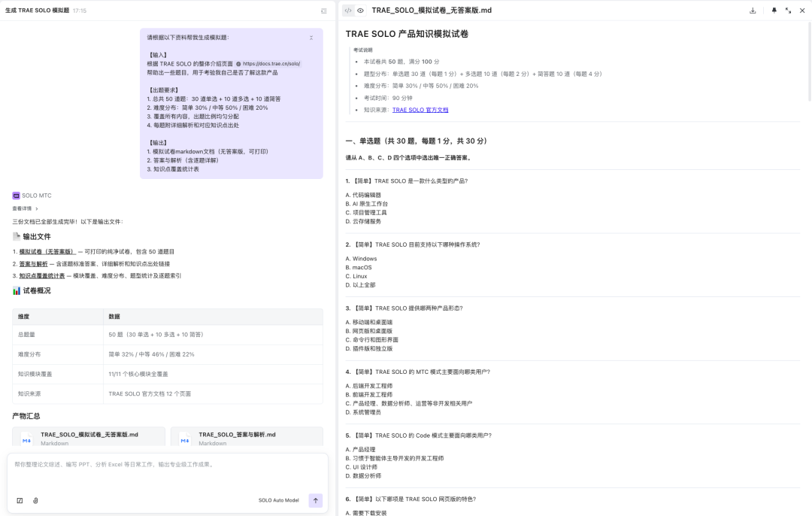Send a message with the up-arrow button
This screenshot has height=516, width=812.
(x=315, y=500)
